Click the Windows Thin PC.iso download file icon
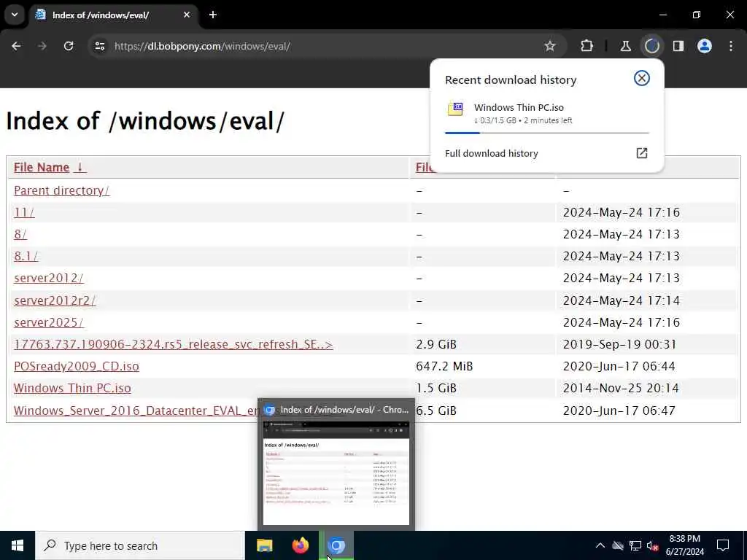The height and width of the screenshot is (560, 747). 455,109
